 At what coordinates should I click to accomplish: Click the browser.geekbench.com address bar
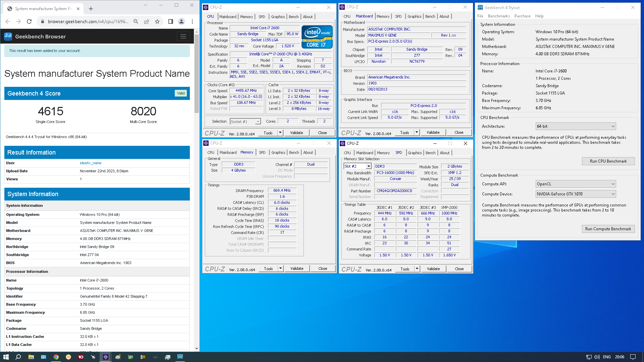88,21
